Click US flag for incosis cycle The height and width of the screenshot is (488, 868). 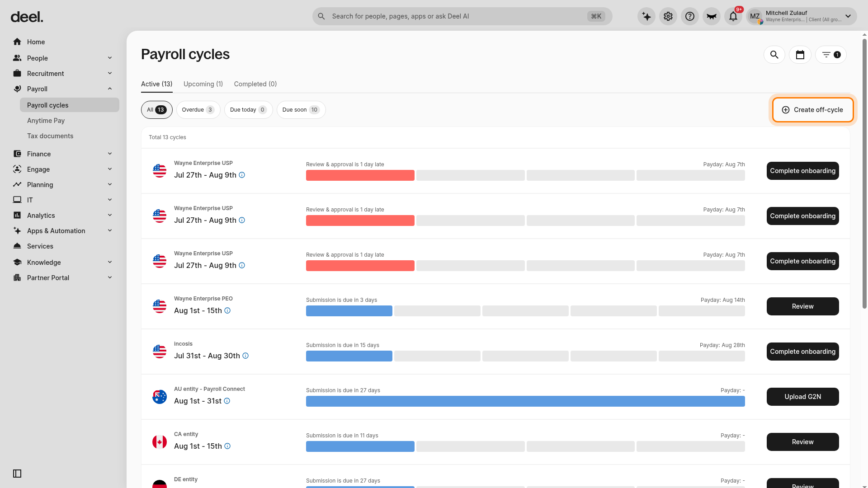(160, 352)
